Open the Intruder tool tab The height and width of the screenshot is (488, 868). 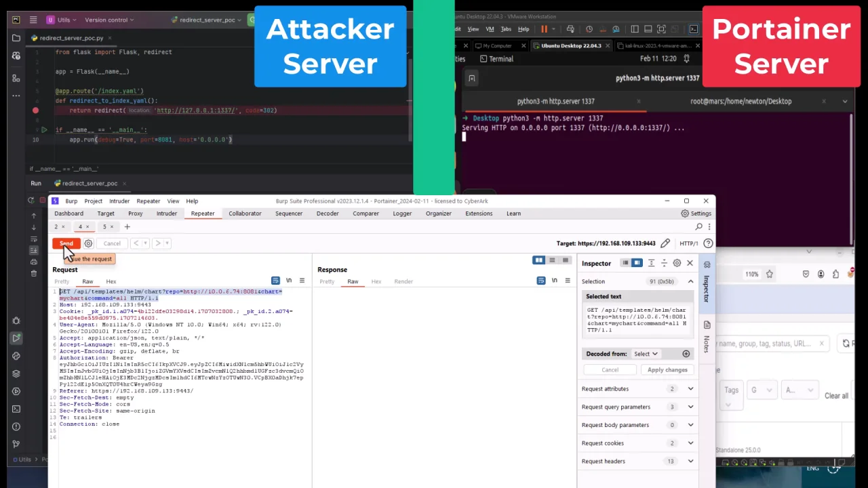pyautogui.click(x=167, y=213)
